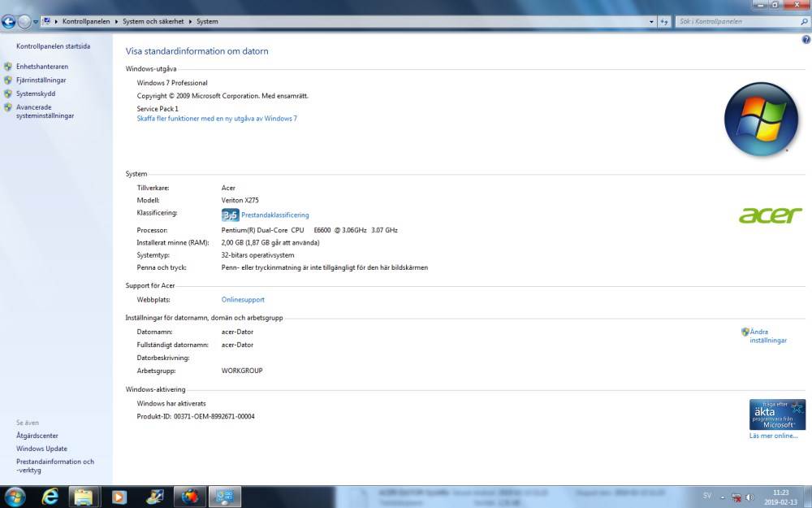Click the Windows har aktiverats text
812x508 pixels.
click(171, 403)
